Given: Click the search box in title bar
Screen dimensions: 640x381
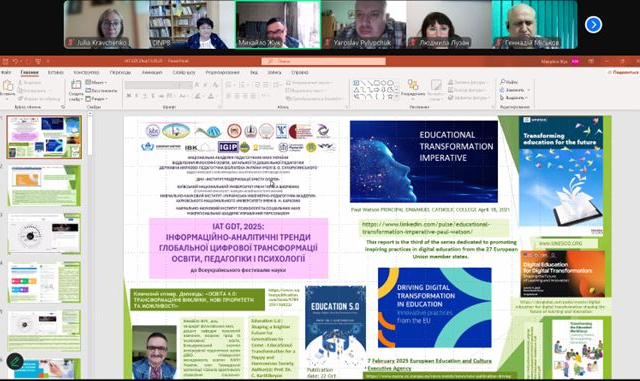Looking at the screenshot, I should [x=323, y=61].
